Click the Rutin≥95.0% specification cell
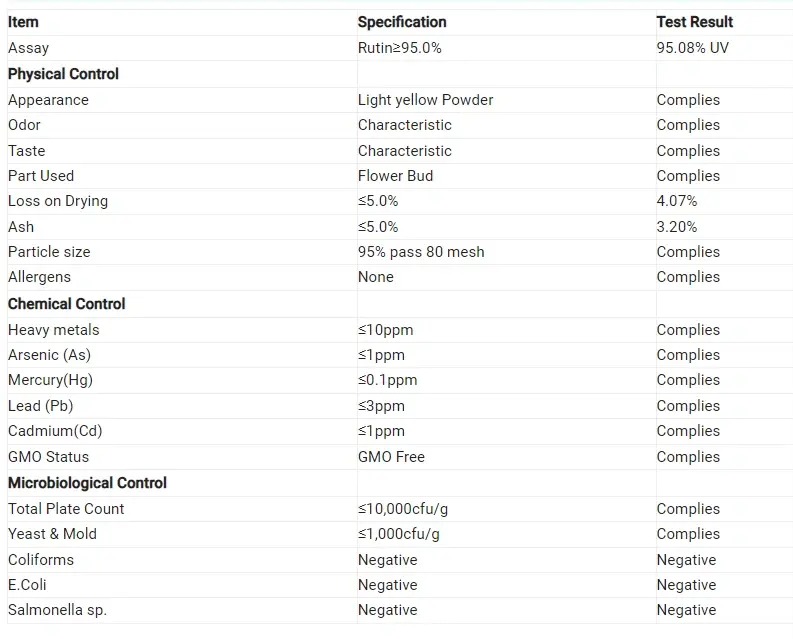 click(400, 48)
